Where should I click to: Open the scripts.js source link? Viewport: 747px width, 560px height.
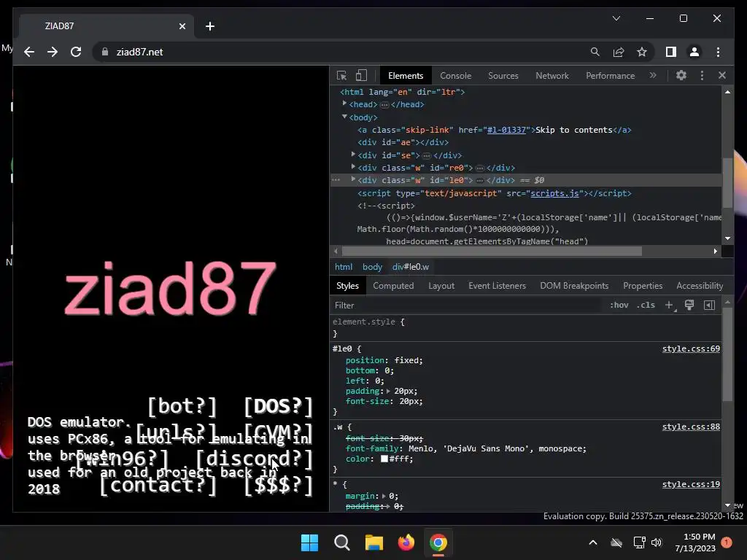click(x=554, y=193)
